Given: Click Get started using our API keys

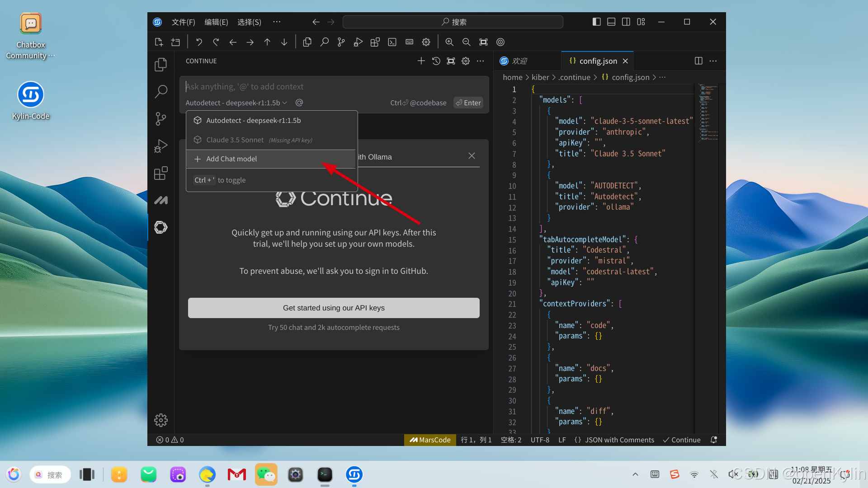Looking at the screenshot, I should pos(334,308).
